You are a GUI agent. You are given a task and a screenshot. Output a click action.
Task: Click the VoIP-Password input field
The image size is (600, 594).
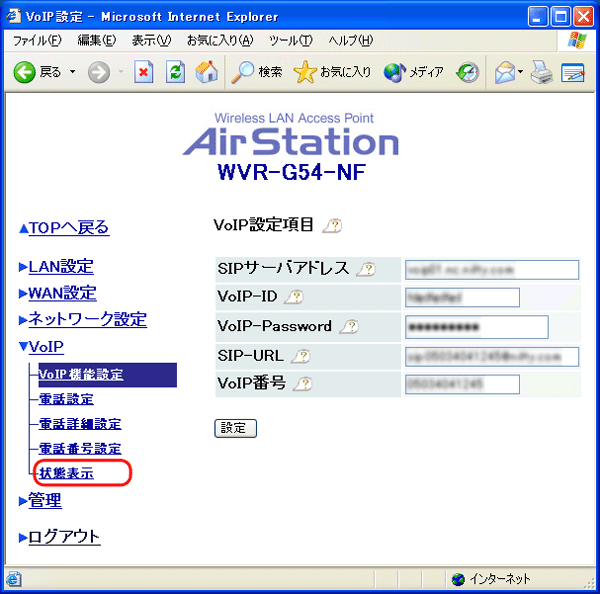point(477,327)
